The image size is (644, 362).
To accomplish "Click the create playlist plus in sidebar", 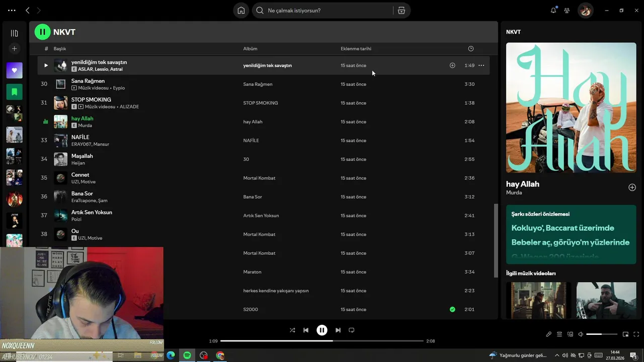I will pos(14,49).
